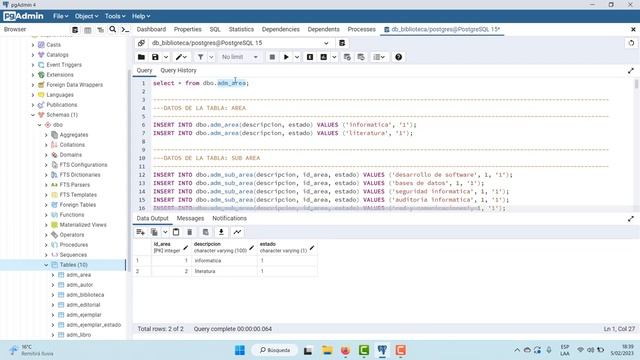
Task: Open the File menu
Action: coord(60,16)
